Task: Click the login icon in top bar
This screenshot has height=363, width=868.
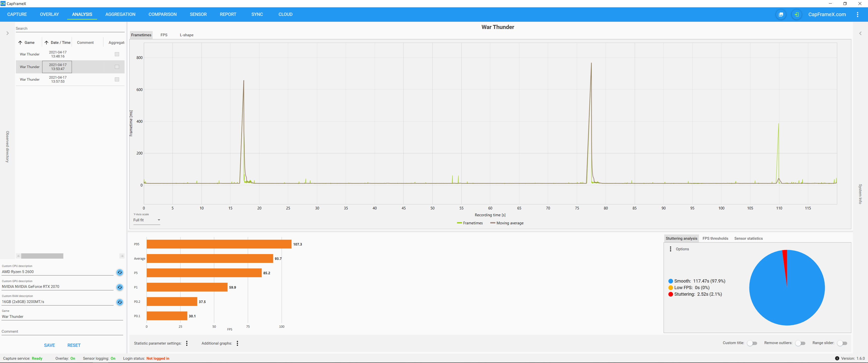Action: [796, 14]
